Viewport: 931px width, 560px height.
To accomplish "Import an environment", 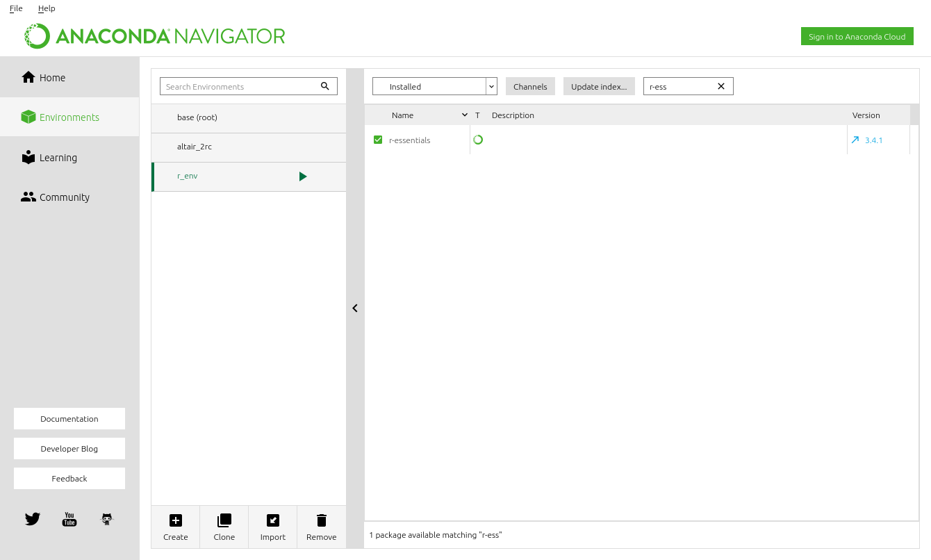I will point(273,527).
